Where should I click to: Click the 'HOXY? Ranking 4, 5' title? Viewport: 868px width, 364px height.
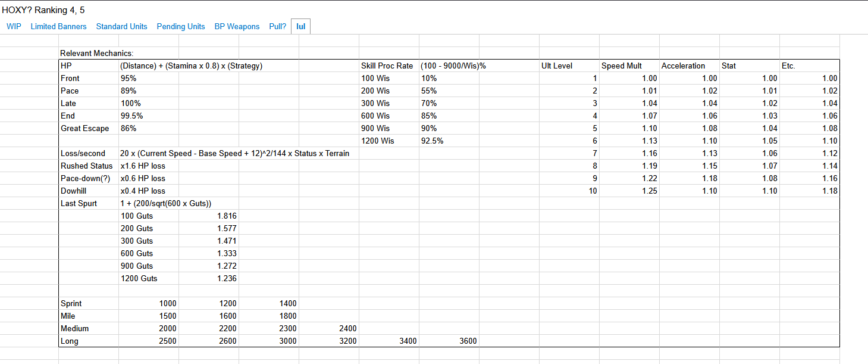43,10
